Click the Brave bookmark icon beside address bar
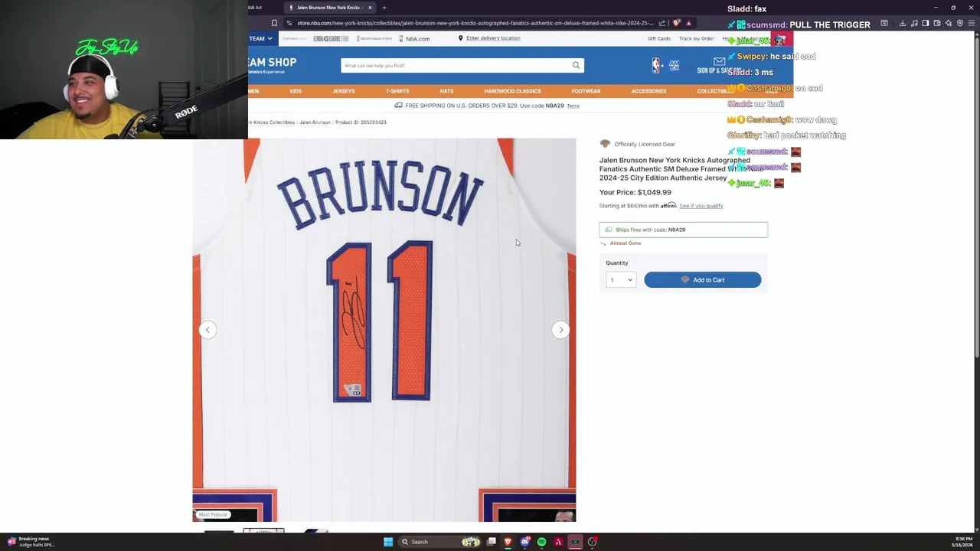 point(274,23)
